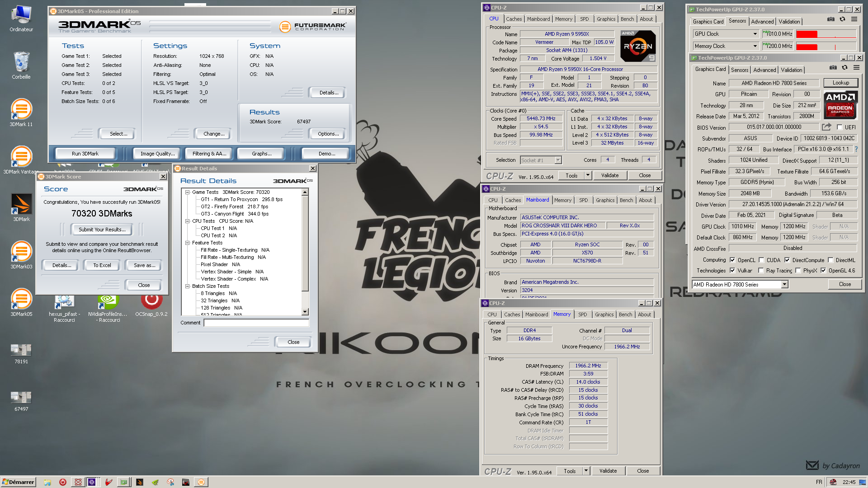Collapse the Batch Size Tests tree node
The height and width of the screenshot is (488, 868).
coord(187,286)
